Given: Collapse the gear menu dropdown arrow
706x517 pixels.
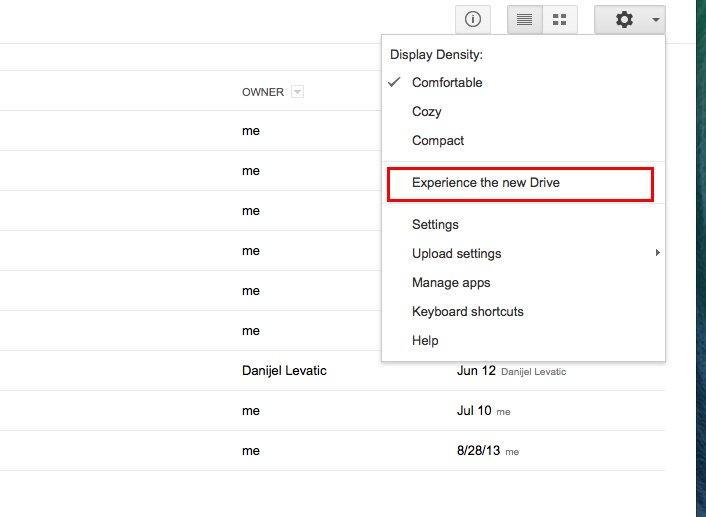Looking at the screenshot, I should pyautogui.click(x=656, y=20).
